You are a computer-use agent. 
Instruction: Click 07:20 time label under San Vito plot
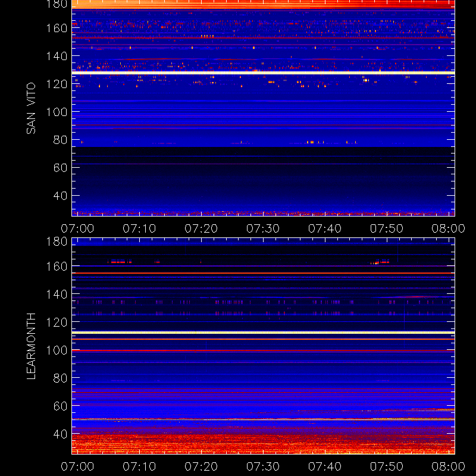tap(201, 228)
